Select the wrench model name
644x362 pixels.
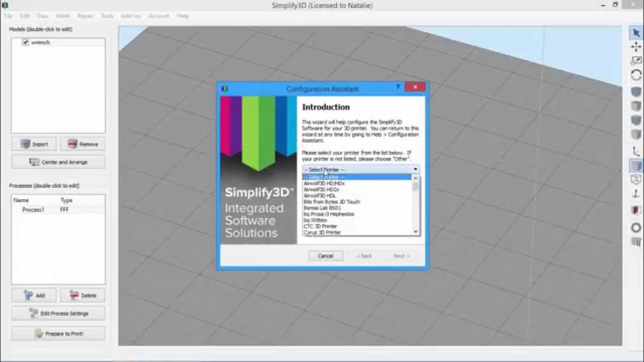(x=40, y=43)
